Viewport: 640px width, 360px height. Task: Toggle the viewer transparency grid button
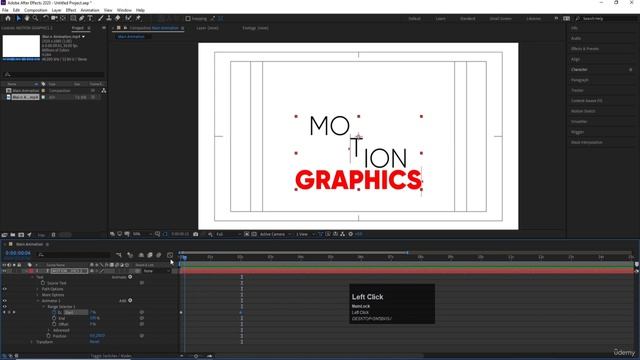click(254, 234)
